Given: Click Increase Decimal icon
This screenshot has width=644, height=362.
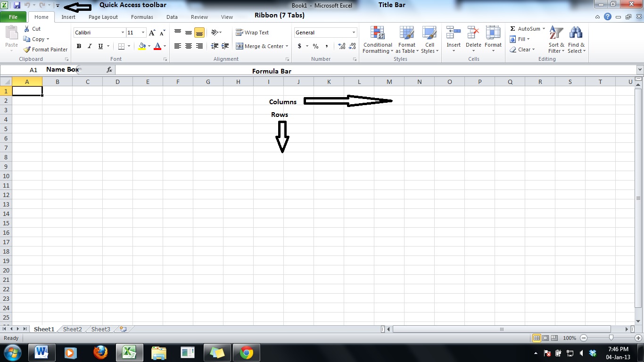Looking at the screenshot, I should tap(342, 46).
